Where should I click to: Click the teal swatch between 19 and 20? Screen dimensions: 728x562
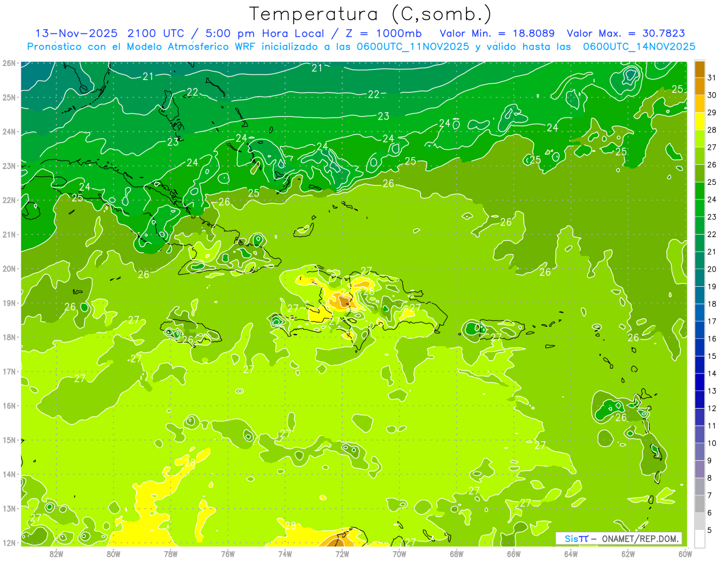[700, 278]
